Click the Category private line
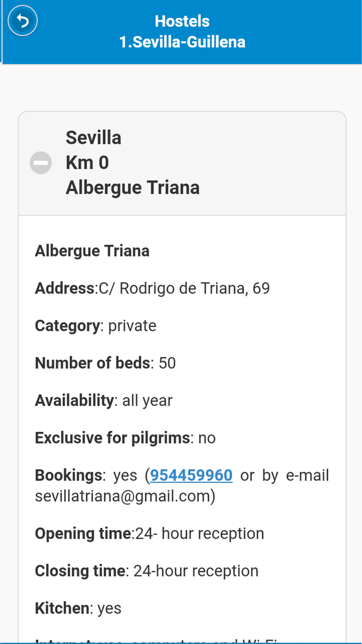Image resolution: width=362 pixels, height=644 pixels. point(96,326)
